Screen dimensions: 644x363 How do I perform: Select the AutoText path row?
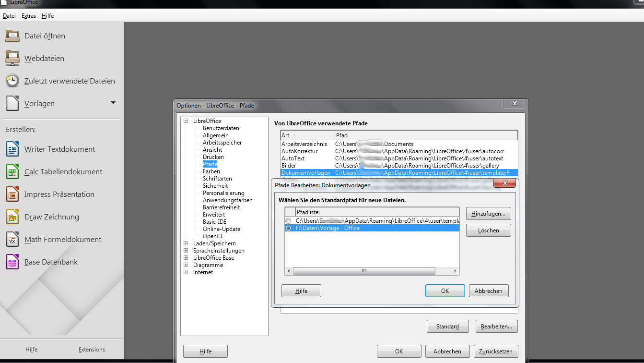[399, 158]
